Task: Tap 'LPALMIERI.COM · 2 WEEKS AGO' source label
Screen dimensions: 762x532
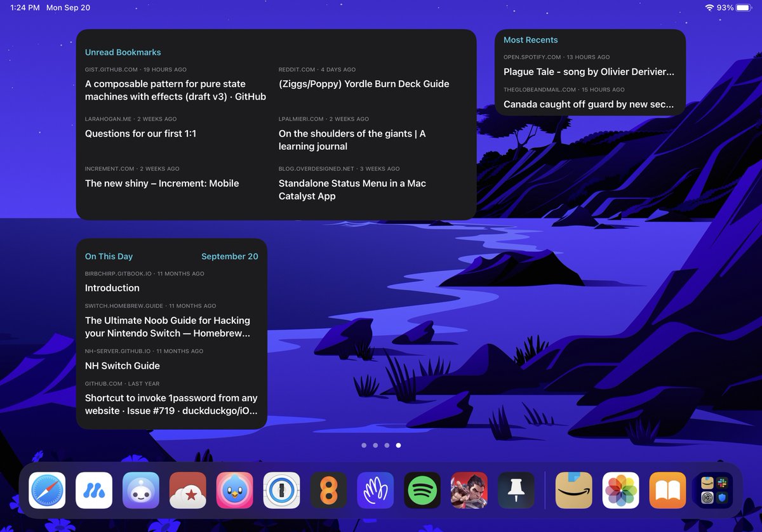Action: [x=324, y=119]
